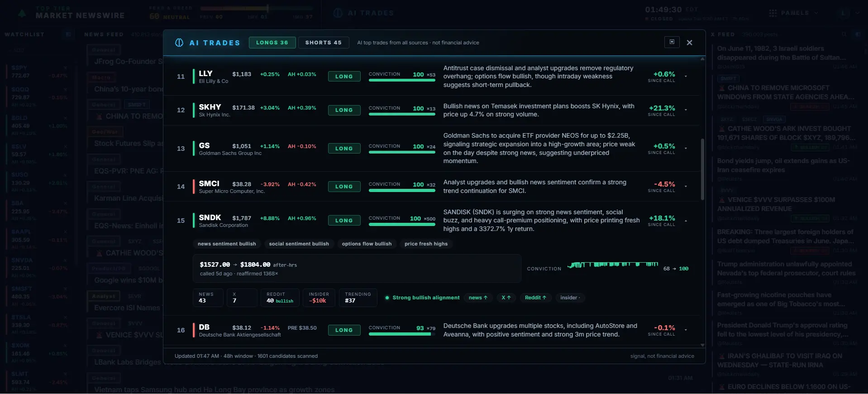868x394 pixels.
Task: Click the AI Trades brain icon in modal header
Action: pos(179,43)
